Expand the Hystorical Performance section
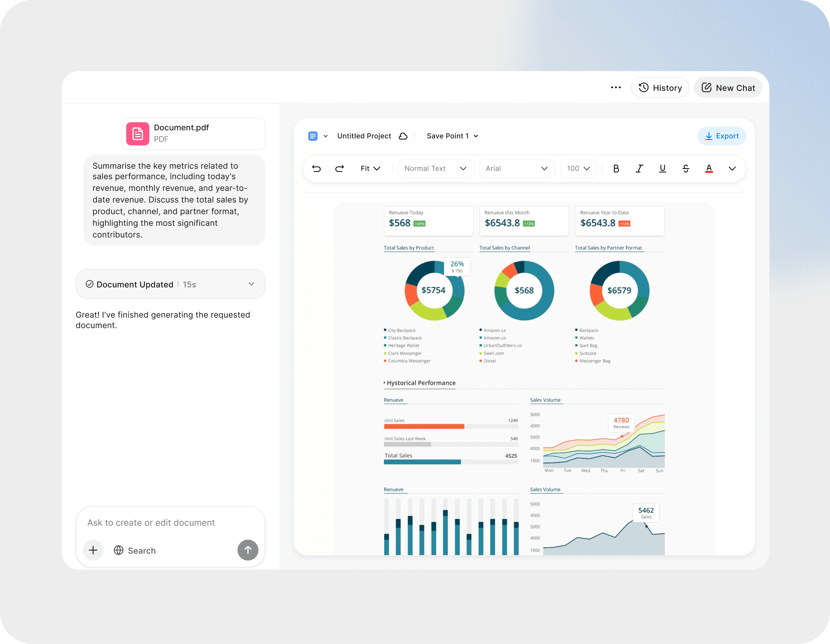The image size is (830, 644). [385, 383]
